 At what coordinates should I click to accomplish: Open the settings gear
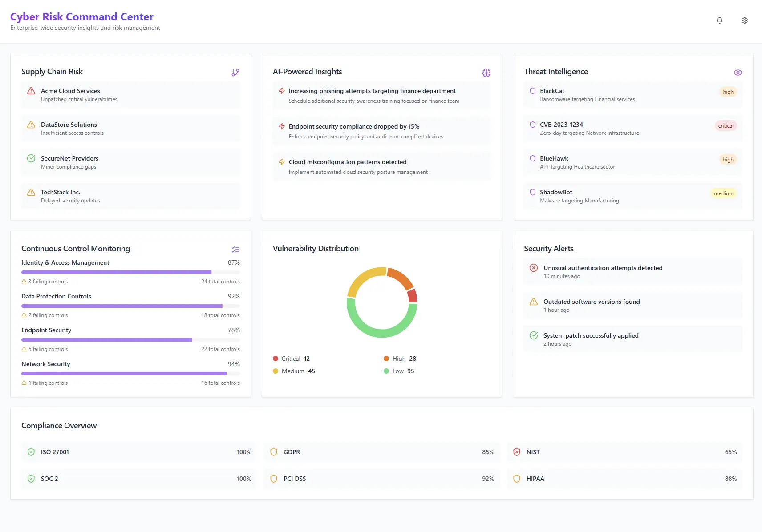pos(745,20)
